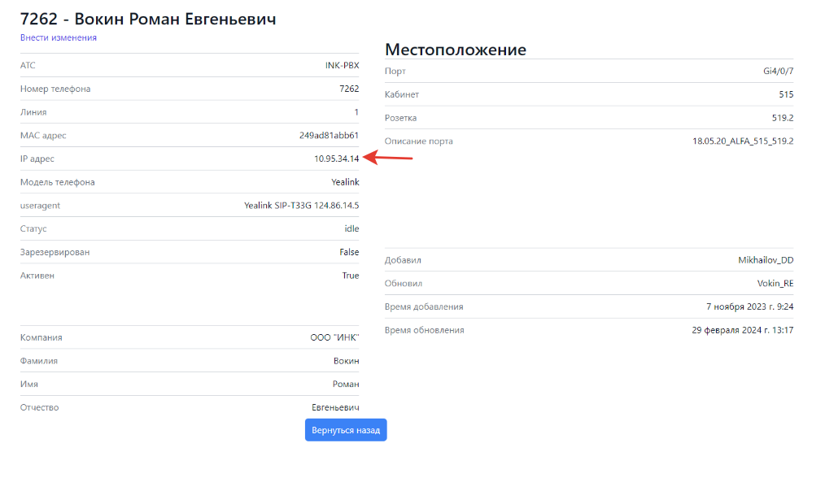
Task: Select the company value 'ООО "ИНК"'
Action: 334,337
